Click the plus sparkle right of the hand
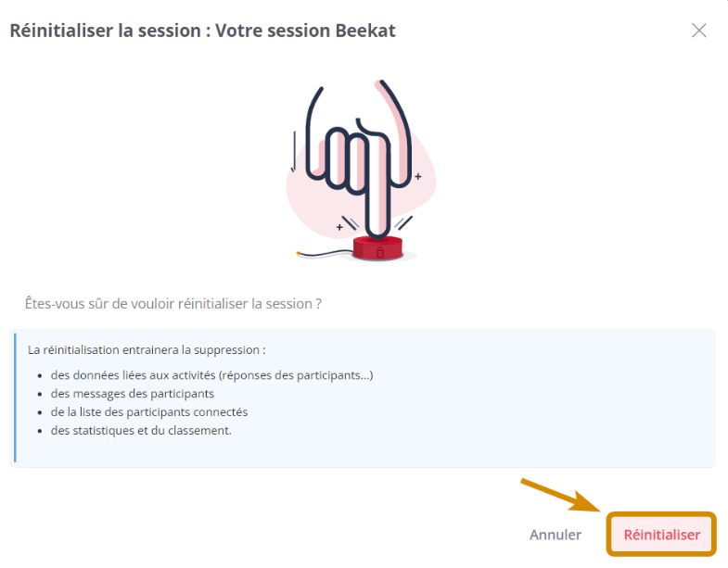 (418, 176)
